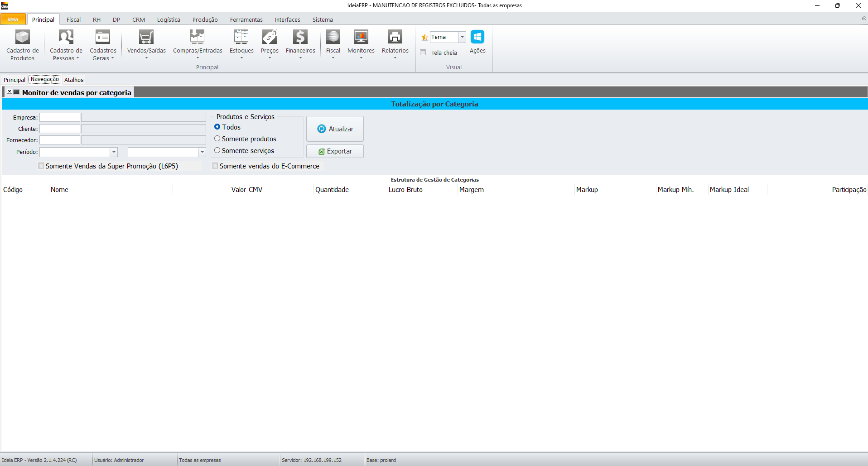Viewport: 868px width, 466px height.
Task: Check Somente Vendas da Super Promoção
Action: 41,166
